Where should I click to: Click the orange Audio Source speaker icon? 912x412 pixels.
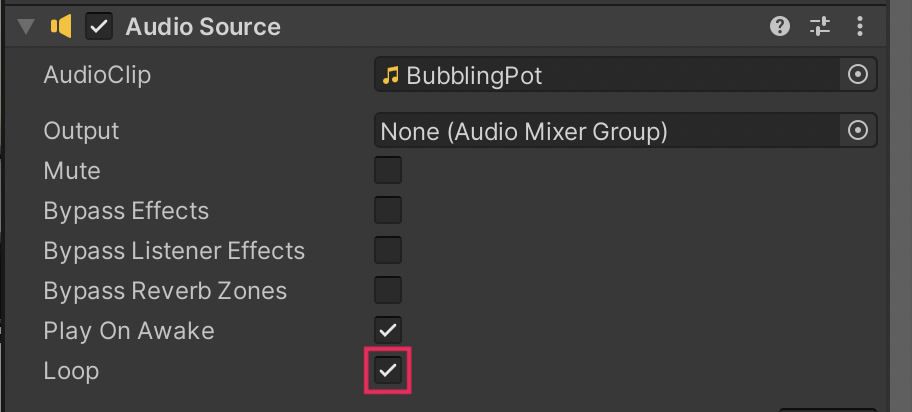pos(62,27)
